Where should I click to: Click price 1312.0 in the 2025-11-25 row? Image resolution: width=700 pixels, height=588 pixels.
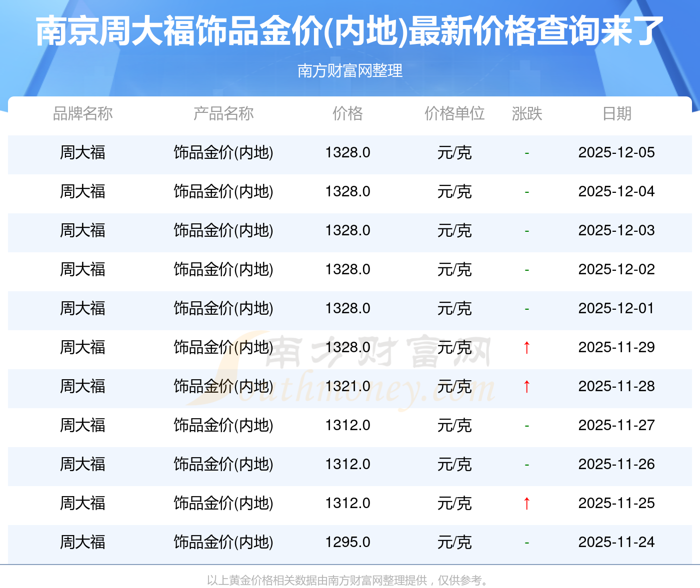(347, 503)
